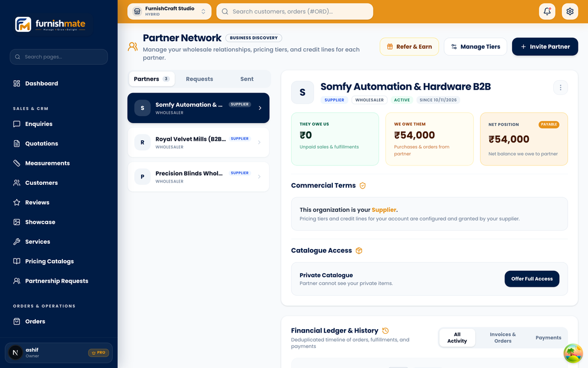Click the Offer Full Access button
Screen dimensions: 588x368
pyautogui.click(x=532, y=279)
